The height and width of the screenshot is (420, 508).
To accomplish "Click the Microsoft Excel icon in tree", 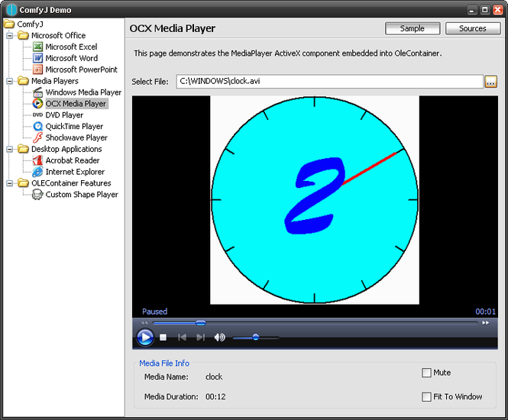I will [x=38, y=47].
